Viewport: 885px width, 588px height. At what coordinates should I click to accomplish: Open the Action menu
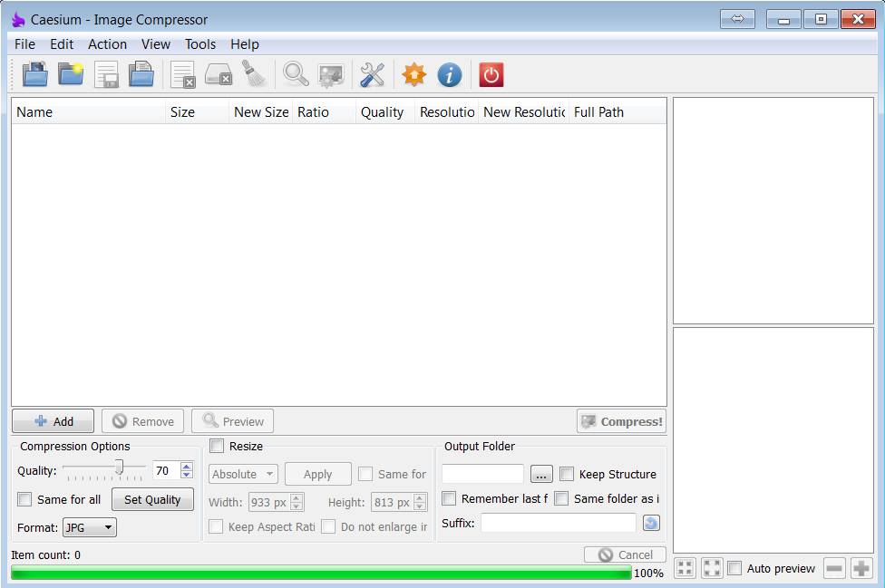pos(107,44)
